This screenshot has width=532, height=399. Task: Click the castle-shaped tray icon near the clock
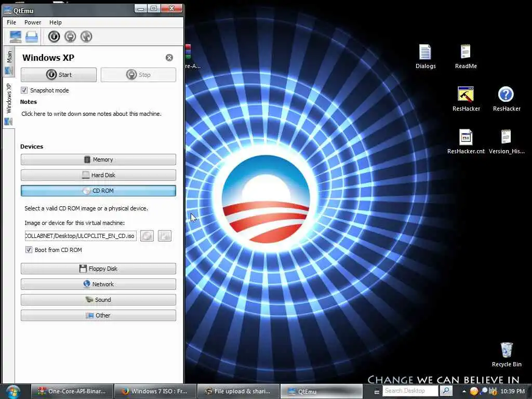pyautogui.click(x=493, y=391)
